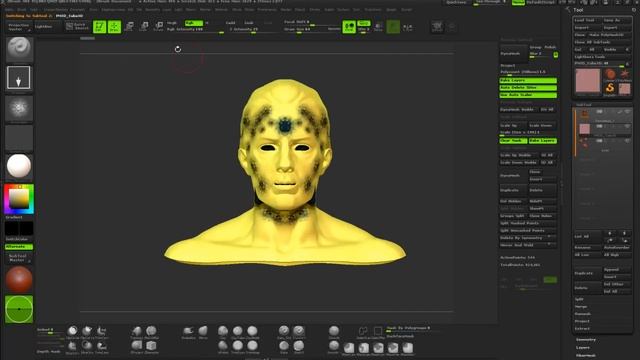640x360 pixels.
Task: Click the Append subtool button
Action: click(617, 270)
